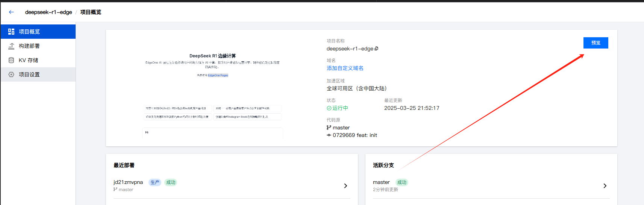Click the commit text 0729669 feat: init
Viewport: 644px width, 205px height.
(355, 135)
